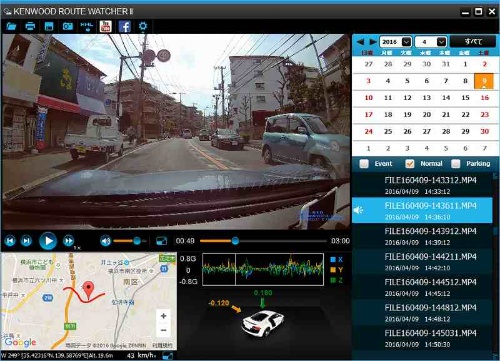
Task: Open folder icon in toolbar
Action: point(11,26)
